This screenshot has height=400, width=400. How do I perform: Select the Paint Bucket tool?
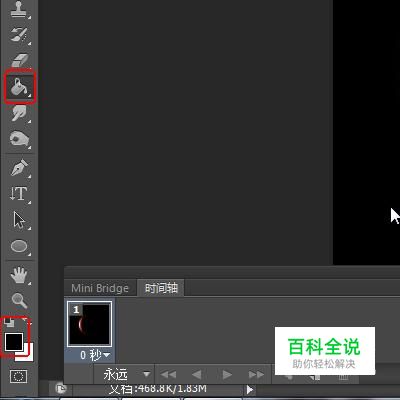pyautogui.click(x=19, y=87)
